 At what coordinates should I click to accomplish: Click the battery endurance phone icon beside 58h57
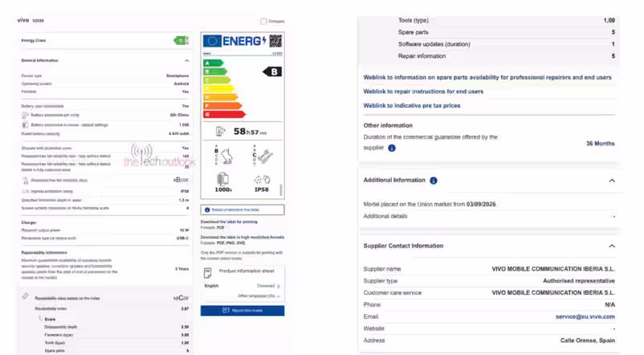pos(221,132)
